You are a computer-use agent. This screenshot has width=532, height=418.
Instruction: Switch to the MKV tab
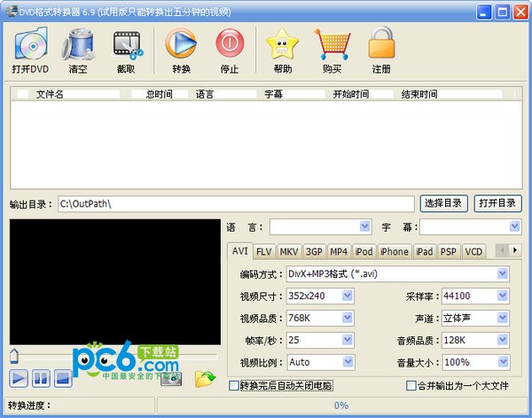click(x=289, y=252)
